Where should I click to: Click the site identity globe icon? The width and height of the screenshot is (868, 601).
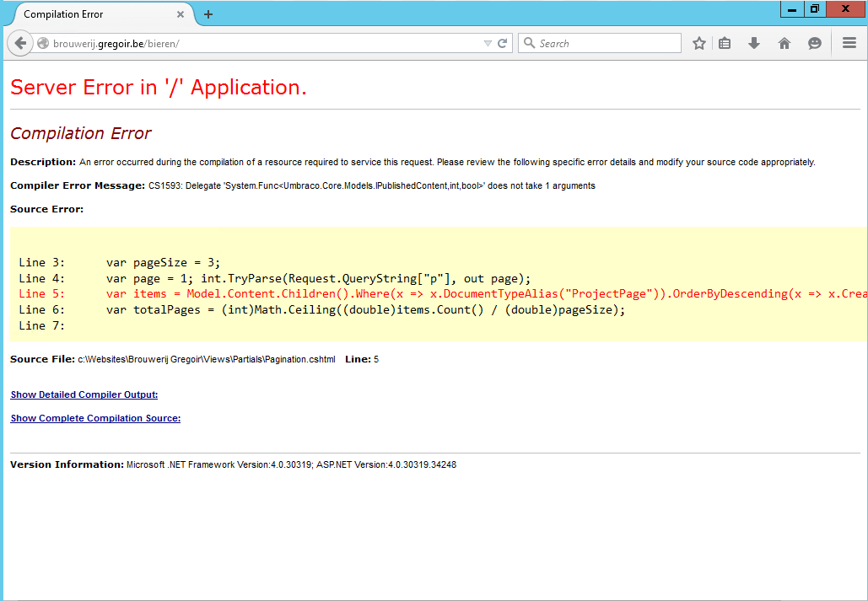click(x=43, y=43)
